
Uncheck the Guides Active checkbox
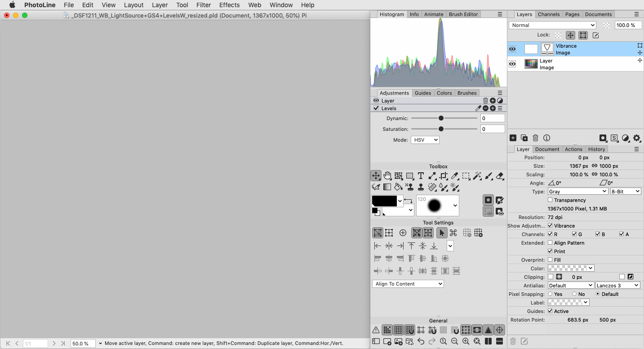pyautogui.click(x=550, y=311)
